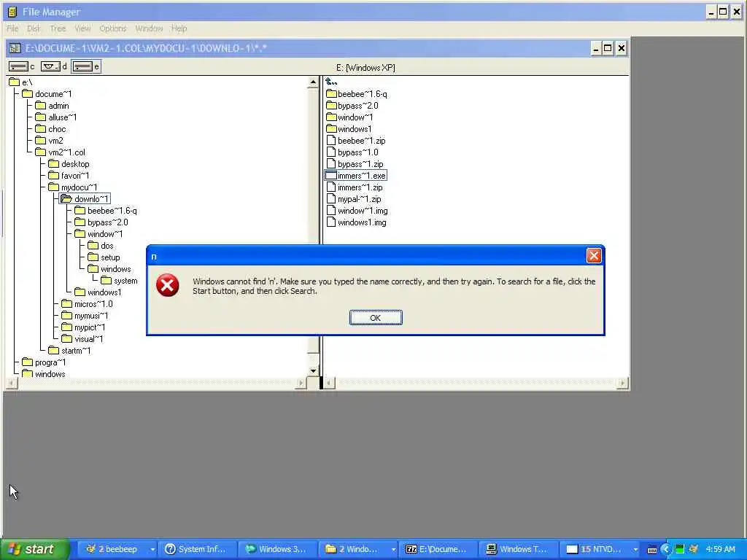Viewport: 747px width, 560px height.
Task: Open the Help menu
Action: tap(179, 28)
